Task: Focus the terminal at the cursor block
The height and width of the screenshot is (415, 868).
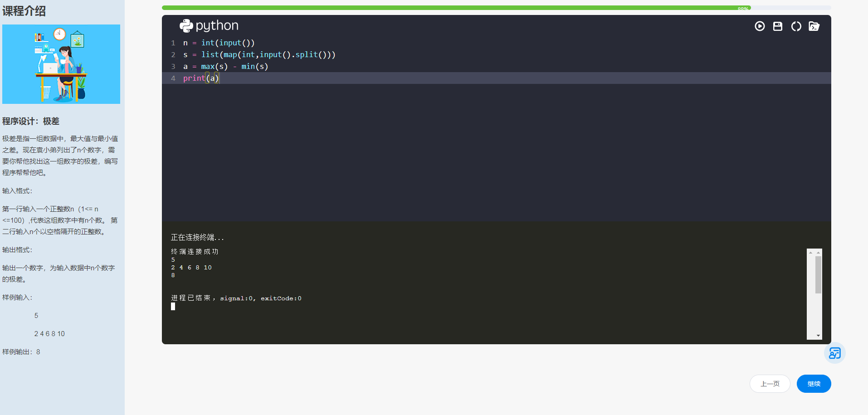Action: pos(173,307)
